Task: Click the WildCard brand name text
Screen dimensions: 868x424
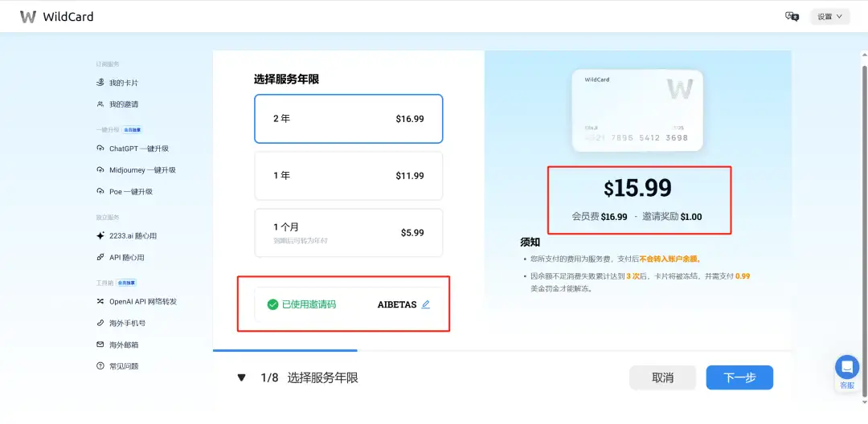Action: 68,17
